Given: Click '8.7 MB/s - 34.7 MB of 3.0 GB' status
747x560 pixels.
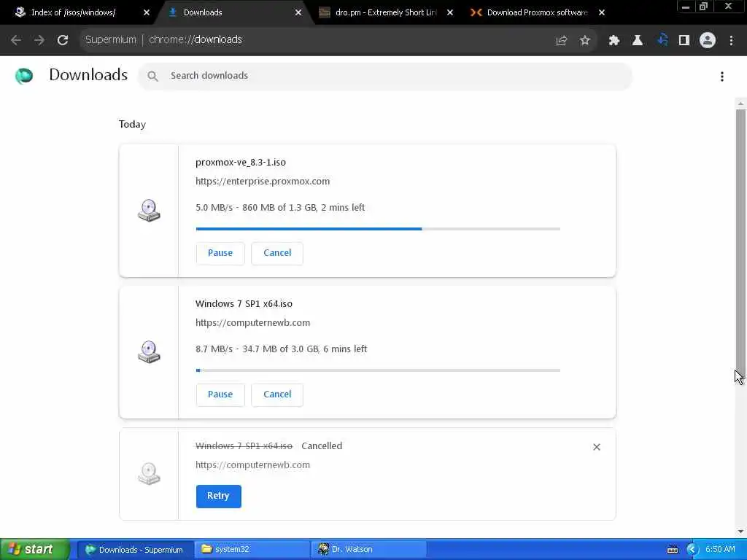Looking at the screenshot, I should [281, 349].
